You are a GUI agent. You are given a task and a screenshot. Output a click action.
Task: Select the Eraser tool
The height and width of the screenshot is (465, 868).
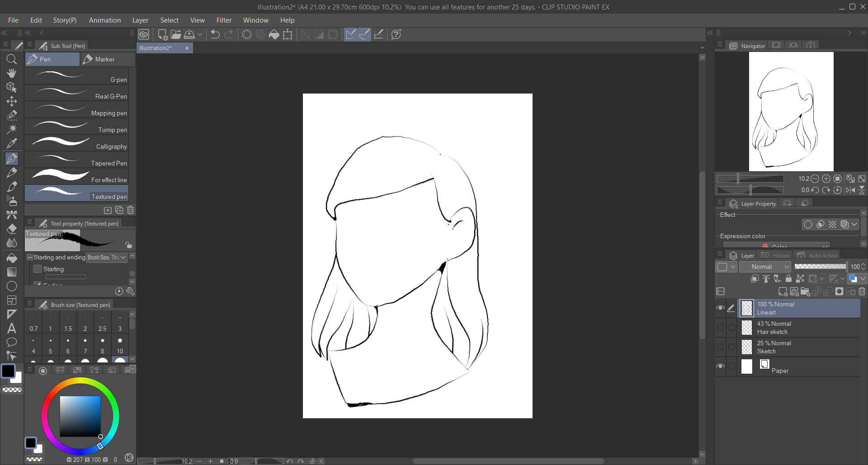point(12,229)
